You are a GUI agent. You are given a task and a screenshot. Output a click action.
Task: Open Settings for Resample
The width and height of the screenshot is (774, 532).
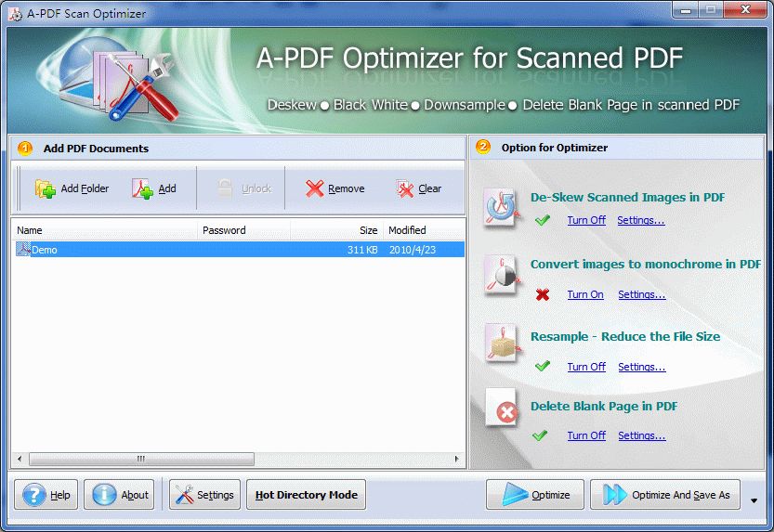click(642, 367)
